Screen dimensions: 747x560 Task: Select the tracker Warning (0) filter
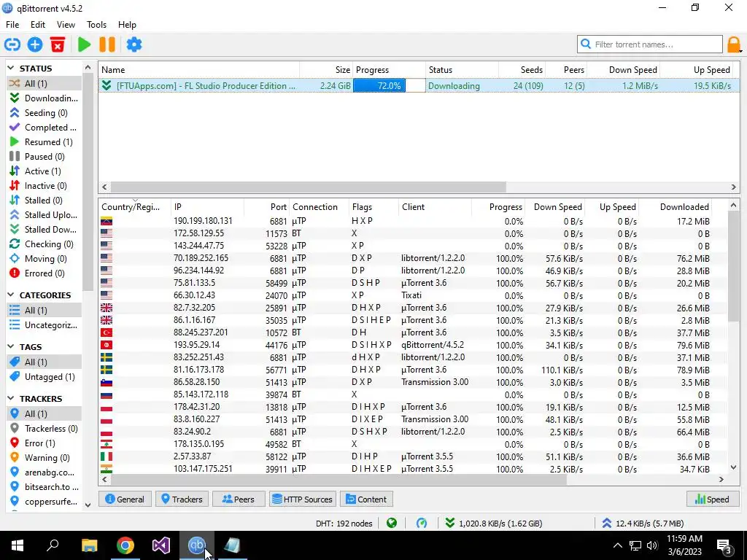44,458
